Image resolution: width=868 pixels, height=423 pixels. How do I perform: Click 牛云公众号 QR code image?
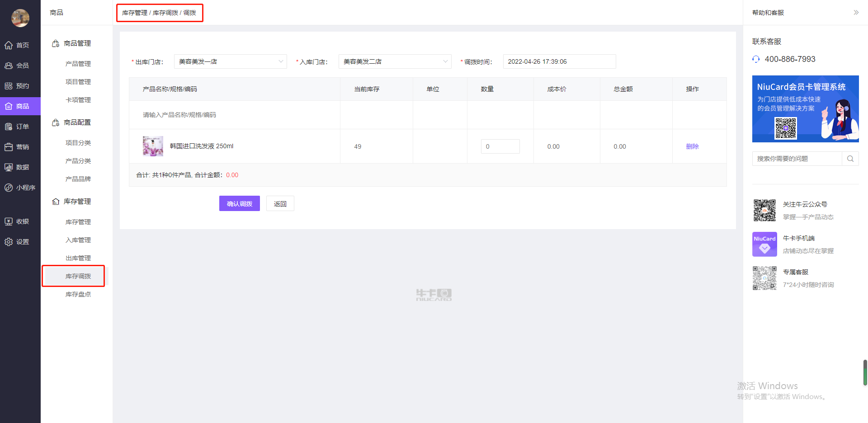[x=764, y=210]
